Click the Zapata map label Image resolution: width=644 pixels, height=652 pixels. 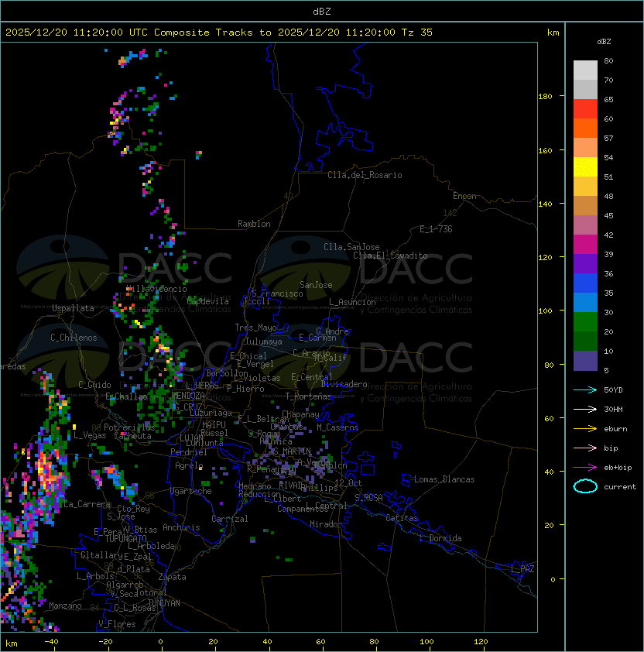(x=172, y=577)
